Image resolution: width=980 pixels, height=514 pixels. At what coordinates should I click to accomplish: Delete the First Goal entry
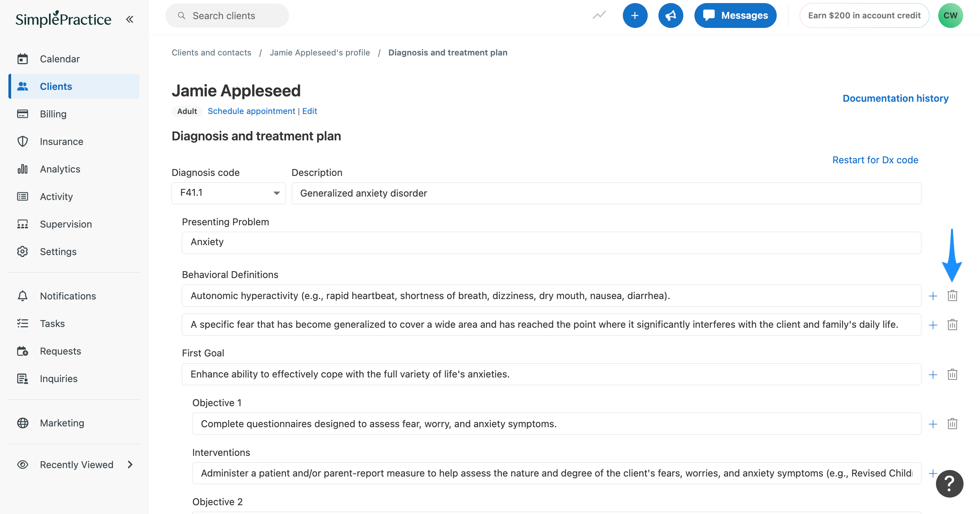[952, 374]
